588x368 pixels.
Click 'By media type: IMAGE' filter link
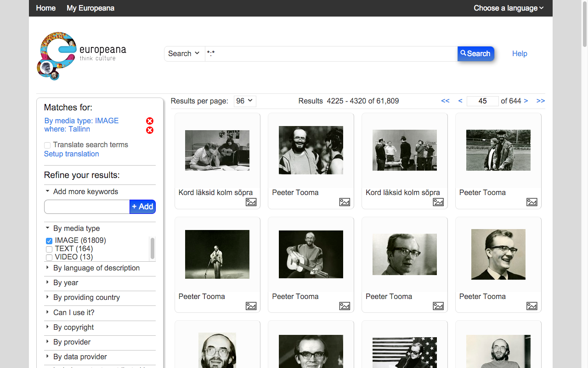[81, 121]
